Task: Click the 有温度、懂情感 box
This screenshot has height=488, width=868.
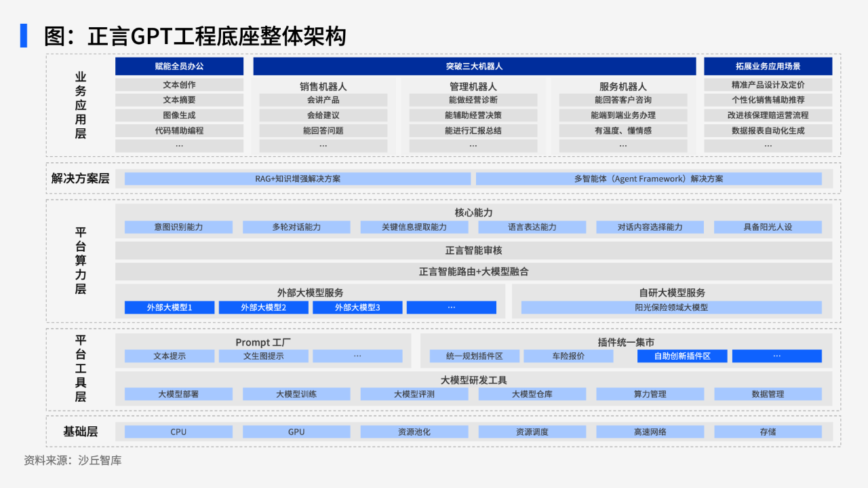Action: (623, 130)
